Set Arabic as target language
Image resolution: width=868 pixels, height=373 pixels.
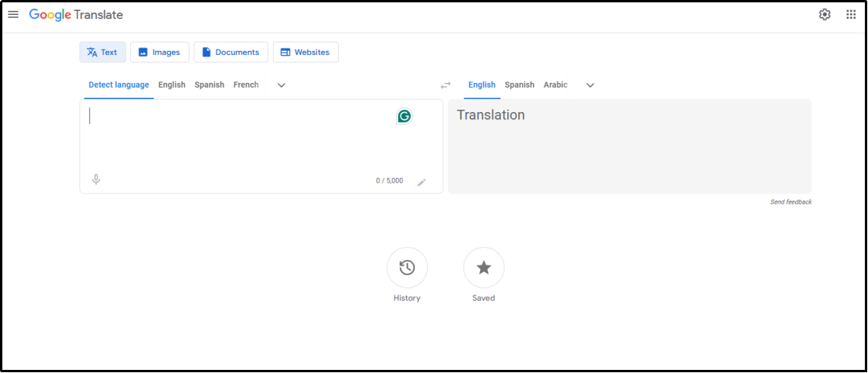pos(555,85)
